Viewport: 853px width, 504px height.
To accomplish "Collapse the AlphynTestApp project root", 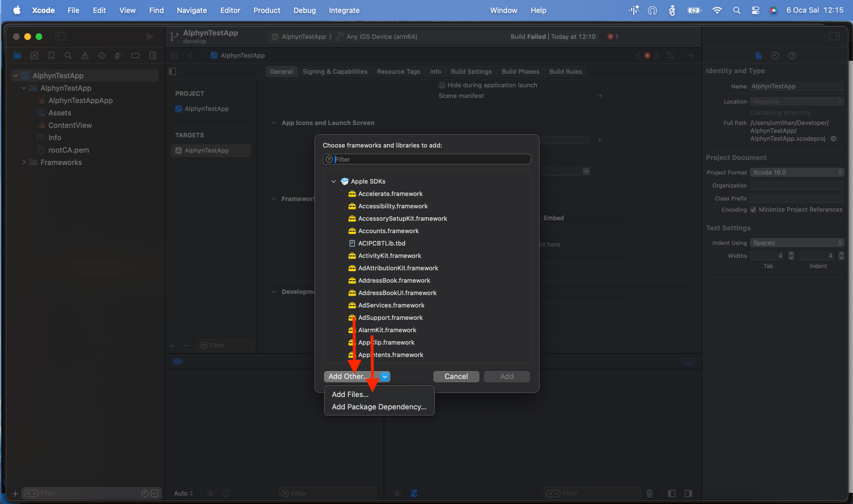I will [x=16, y=75].
